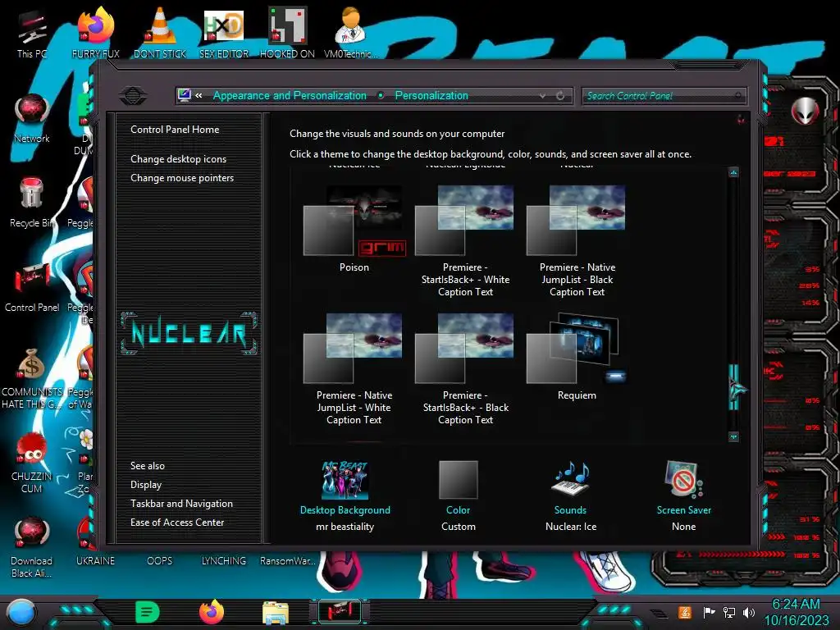Click the refresh button in address bar
Image resolution: width=840 pixels, height=630 pixels.
pyautogui.click(x=560, y=96)
